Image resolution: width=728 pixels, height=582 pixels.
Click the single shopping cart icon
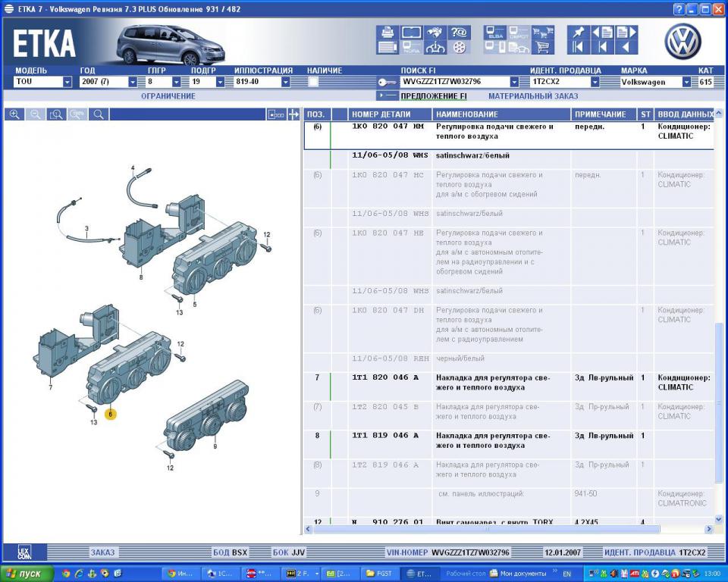543,47
